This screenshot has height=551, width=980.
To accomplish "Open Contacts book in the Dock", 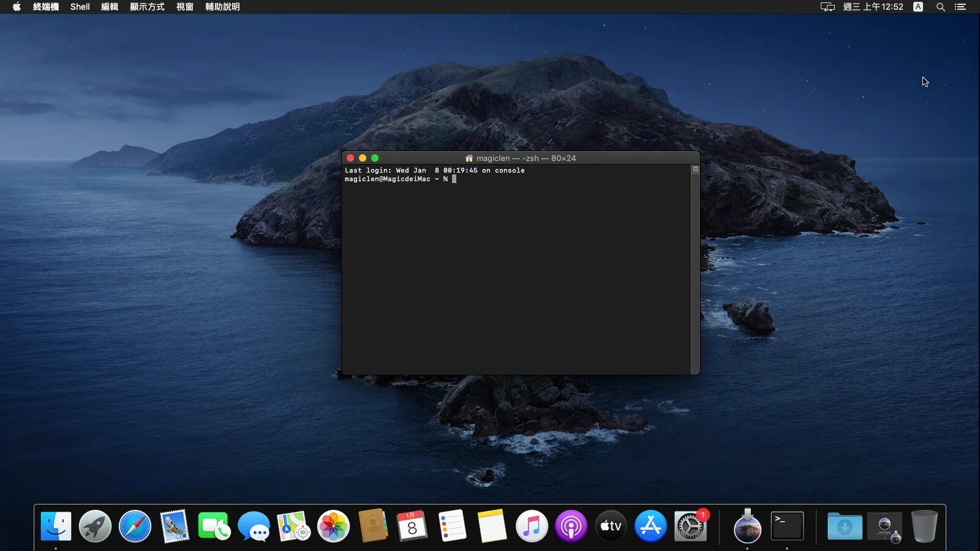I will click(x=373, y=527).
